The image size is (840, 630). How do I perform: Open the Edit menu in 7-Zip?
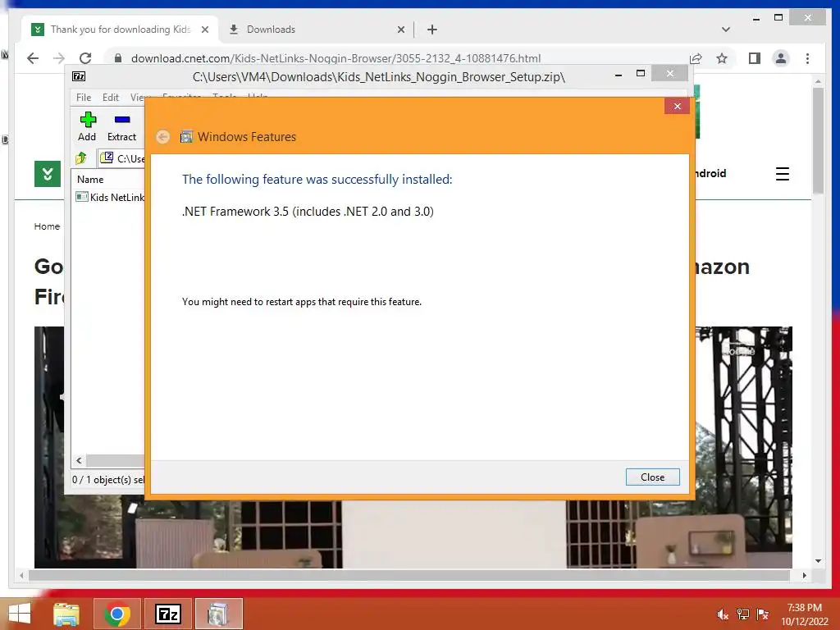pos(111,98)
